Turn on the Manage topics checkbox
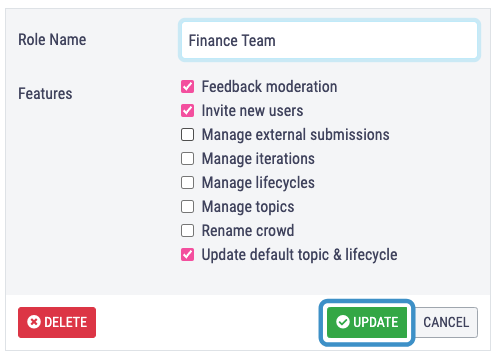503x360 pixels. click(187, 207)
